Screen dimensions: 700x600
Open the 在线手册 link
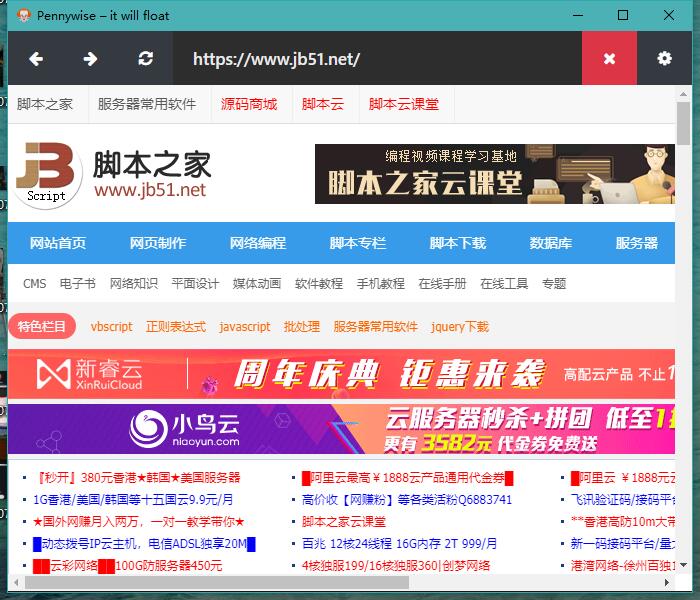click(x=442, y=284)
